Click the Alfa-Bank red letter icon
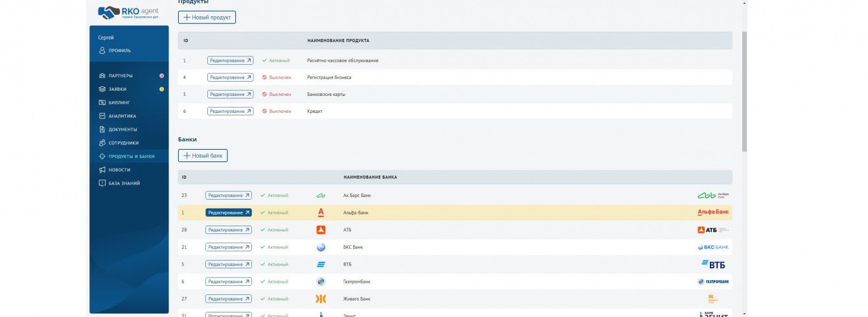 pos(321,213)
